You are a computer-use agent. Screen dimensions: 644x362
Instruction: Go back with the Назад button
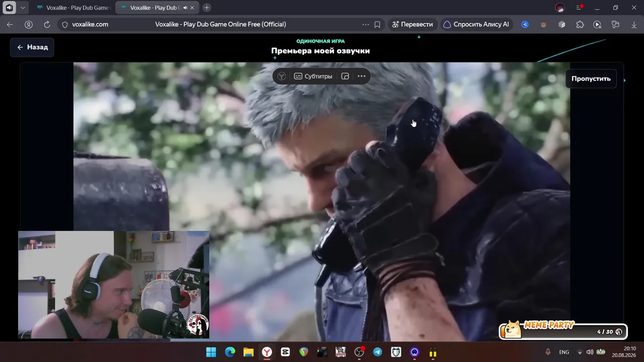tap(32, 47)
